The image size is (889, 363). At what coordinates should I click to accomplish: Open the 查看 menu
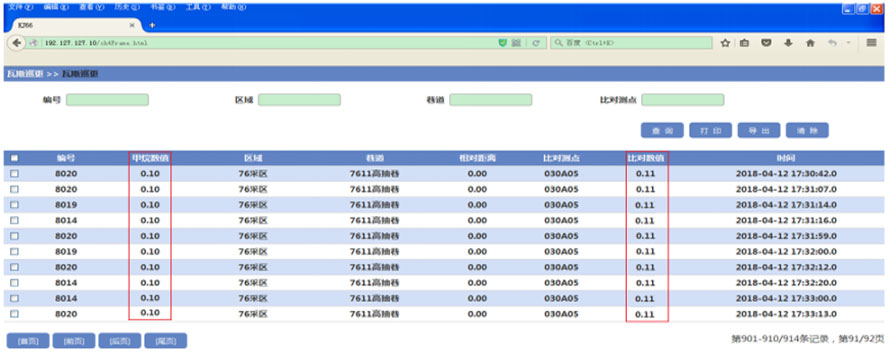tap(91, 8)
